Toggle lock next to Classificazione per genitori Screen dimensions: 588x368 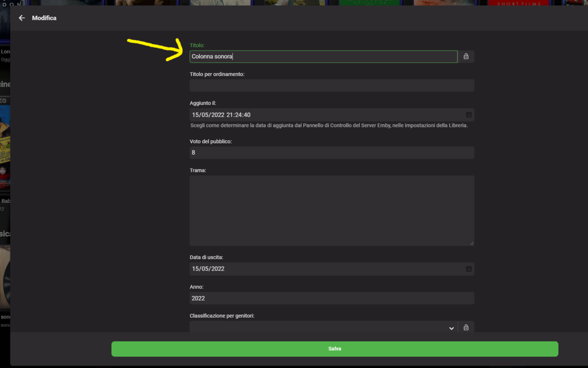click(466, 327)
